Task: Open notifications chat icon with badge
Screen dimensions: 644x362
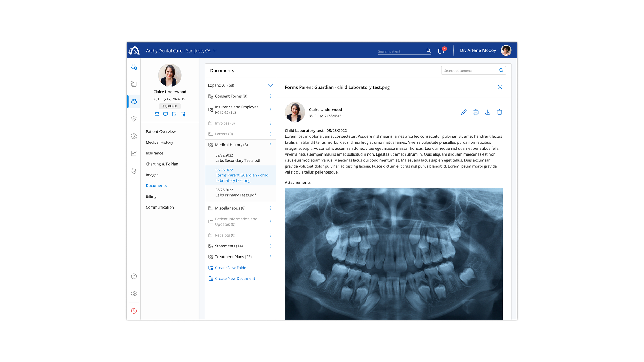Action: tap(441, 51)
